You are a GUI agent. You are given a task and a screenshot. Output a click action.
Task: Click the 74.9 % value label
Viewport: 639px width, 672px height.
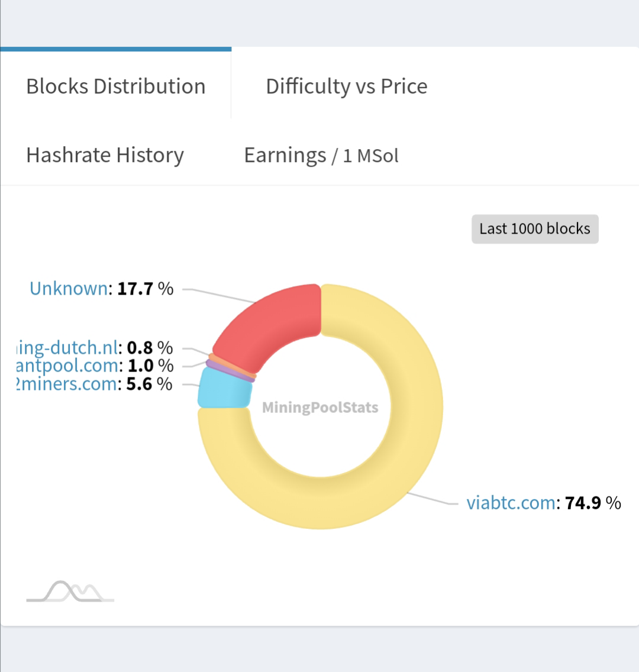[x=593, y=503]
